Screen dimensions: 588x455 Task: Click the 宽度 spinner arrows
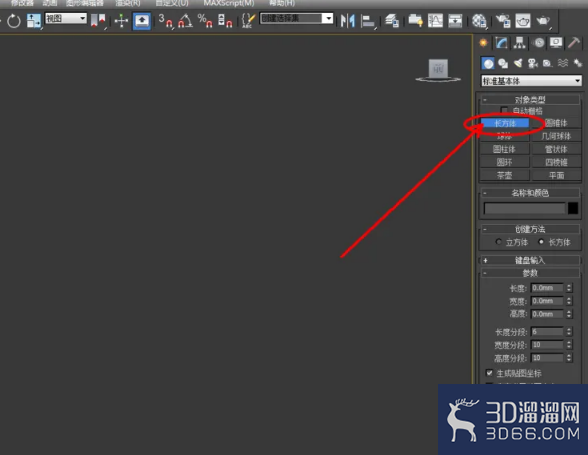[569, 301]
